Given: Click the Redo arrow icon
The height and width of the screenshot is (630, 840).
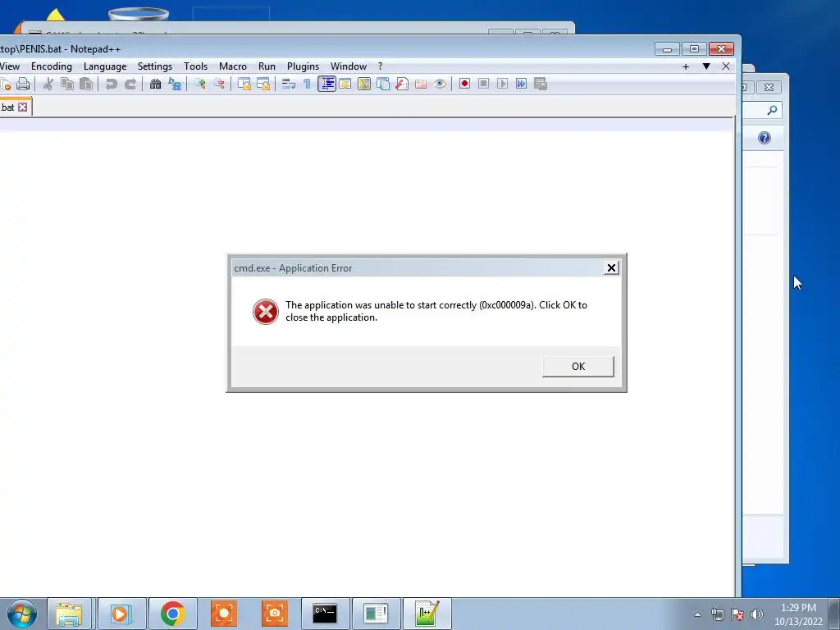Looking at the screenshot, I should (130, 84).
